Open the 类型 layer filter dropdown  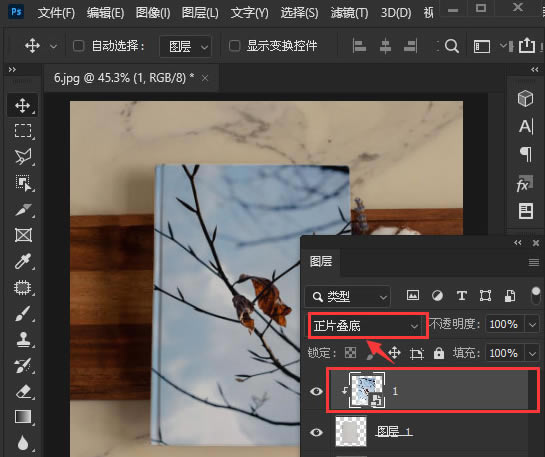point(348,297)
